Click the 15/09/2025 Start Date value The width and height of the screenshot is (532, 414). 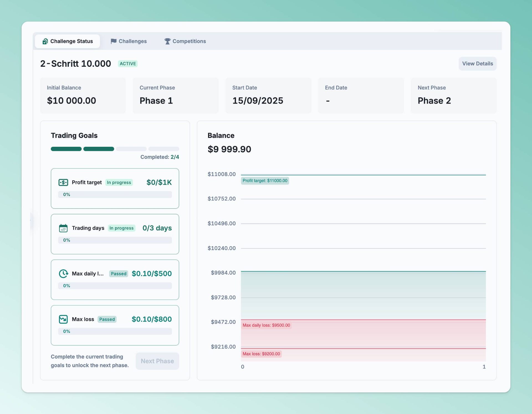point(258,101)
